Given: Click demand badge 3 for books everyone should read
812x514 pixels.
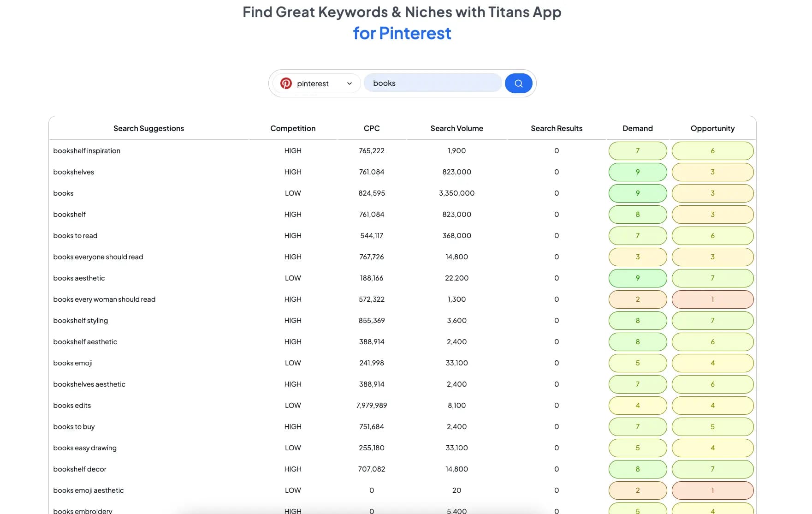Looking at the screenshot, I should click(x=638, y=257).
